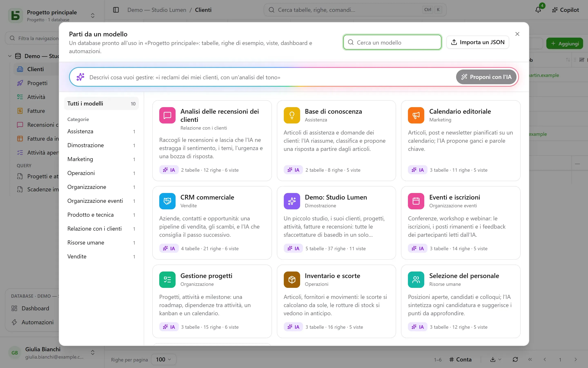Screen dimensions: 588x368
Task: Filter by the Prodotto e tecnica category
Action: 101,215
